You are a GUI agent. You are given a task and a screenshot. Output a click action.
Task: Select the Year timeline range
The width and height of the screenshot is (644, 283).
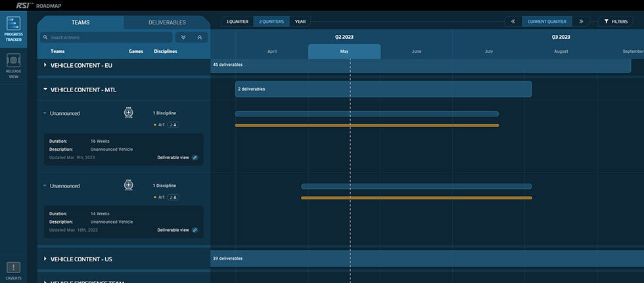(300, 21)
